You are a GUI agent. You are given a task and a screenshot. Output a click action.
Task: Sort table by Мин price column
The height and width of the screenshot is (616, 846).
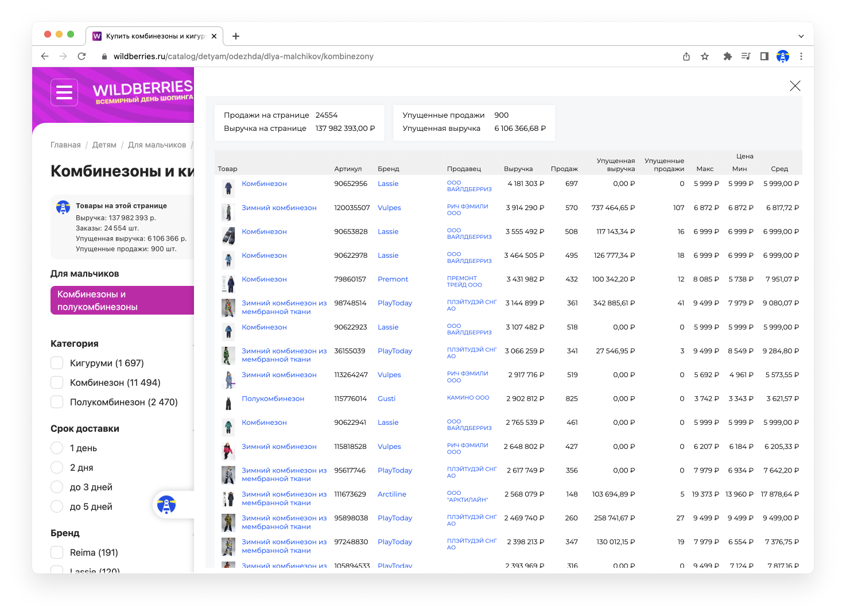click(739, 169)
